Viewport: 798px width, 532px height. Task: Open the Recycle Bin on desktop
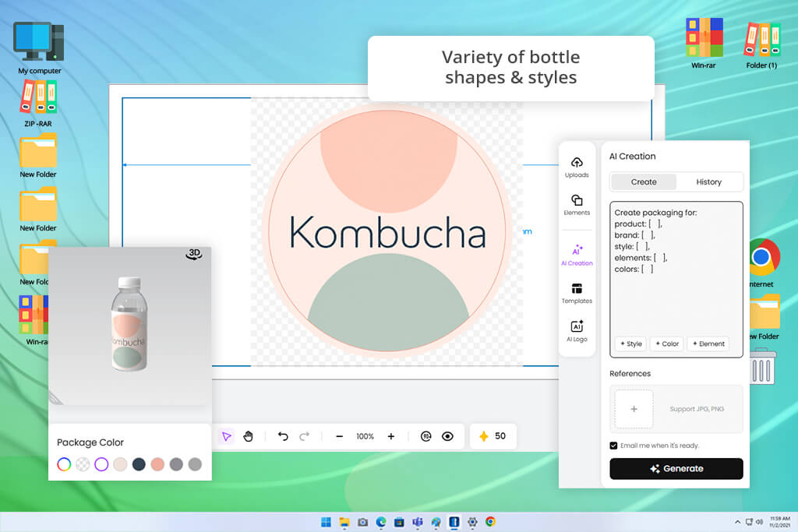pos(764,365)
